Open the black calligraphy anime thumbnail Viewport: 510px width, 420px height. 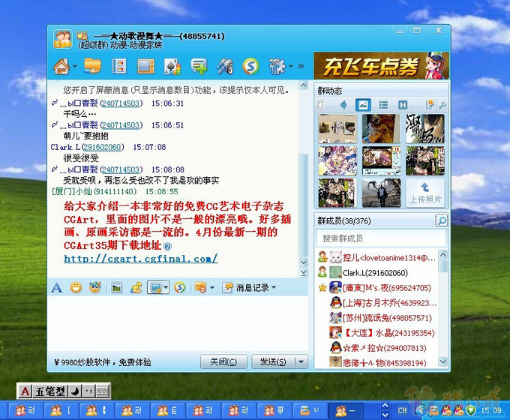(x=424, y=128)
